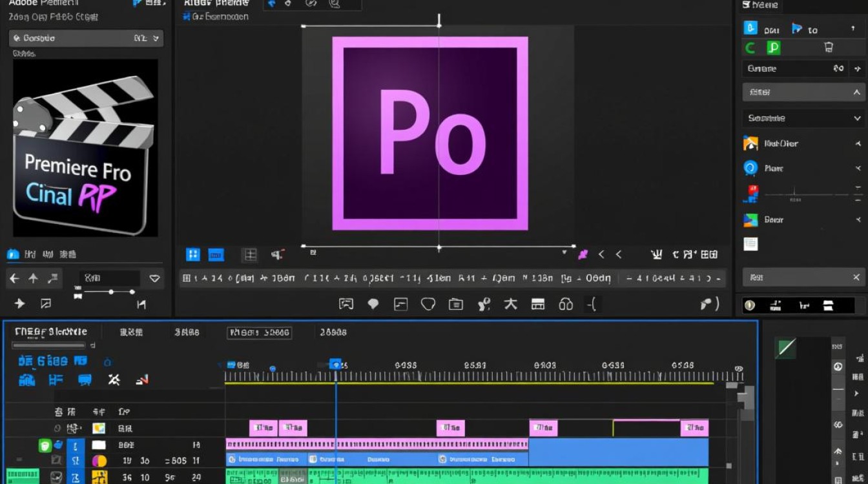Click the megaphone icon under the preview
The height and width of the screenshot is (484, 868).
278,254
